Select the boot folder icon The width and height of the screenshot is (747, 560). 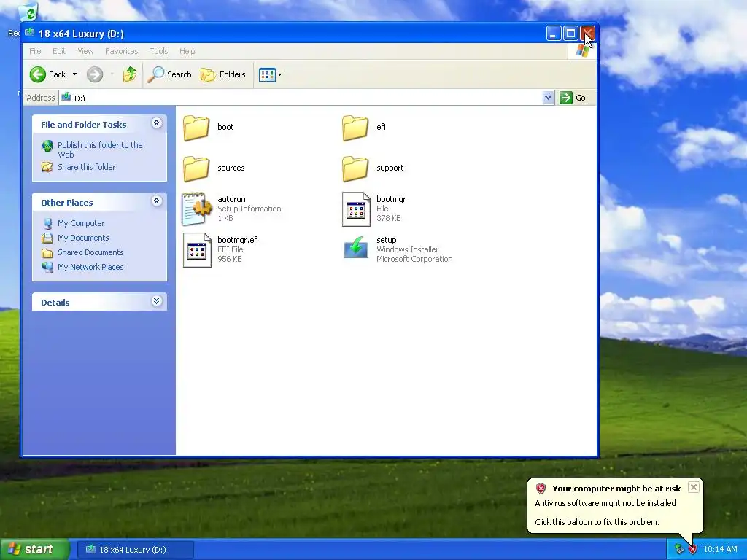point(196,127)
